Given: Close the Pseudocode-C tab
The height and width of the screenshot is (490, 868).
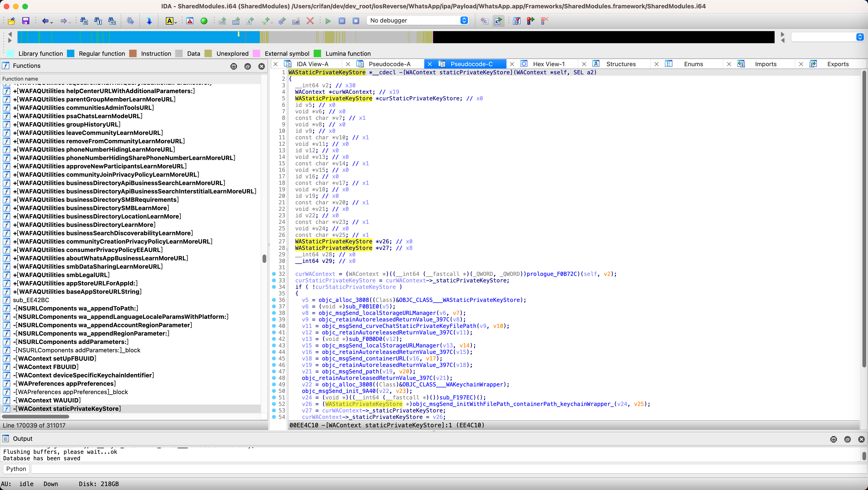Looking at the screenshot, I should pyautogui.click(x=429, y=64).
